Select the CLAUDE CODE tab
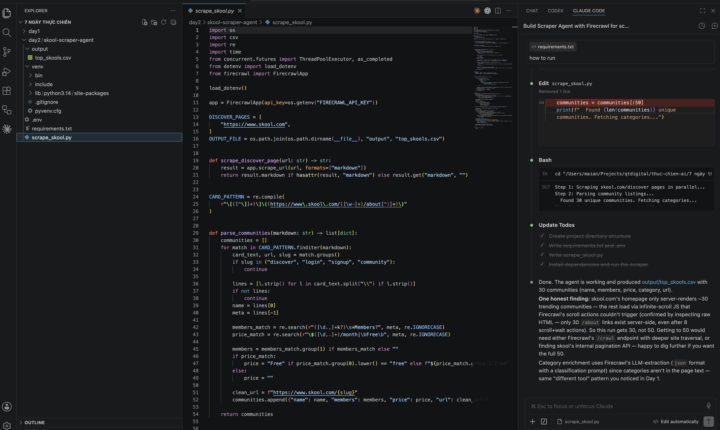The image size is (720, 430). pos(588,11)
